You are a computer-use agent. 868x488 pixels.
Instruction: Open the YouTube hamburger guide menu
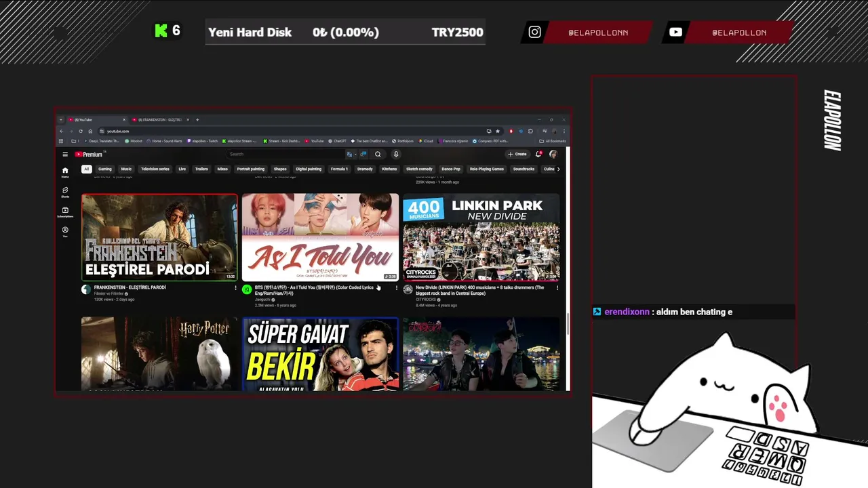[x=65, y=155]
